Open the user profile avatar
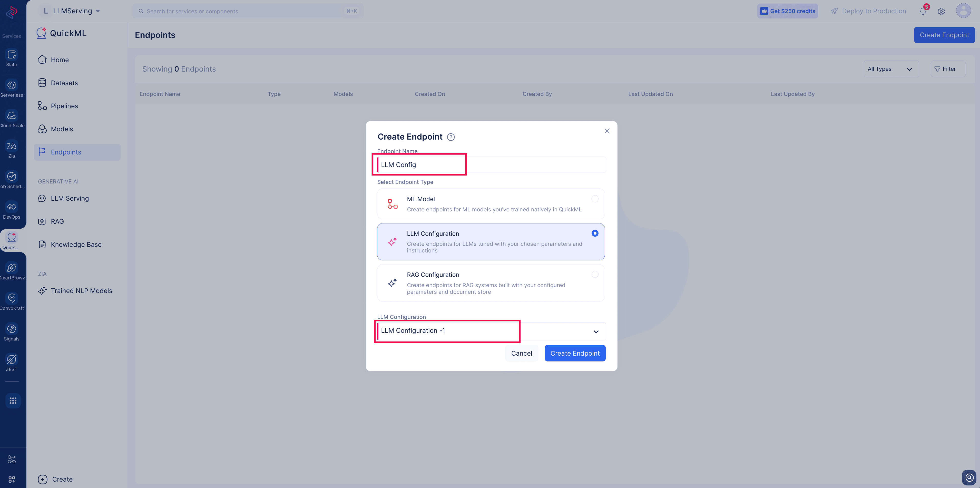 tap(964, 11)
